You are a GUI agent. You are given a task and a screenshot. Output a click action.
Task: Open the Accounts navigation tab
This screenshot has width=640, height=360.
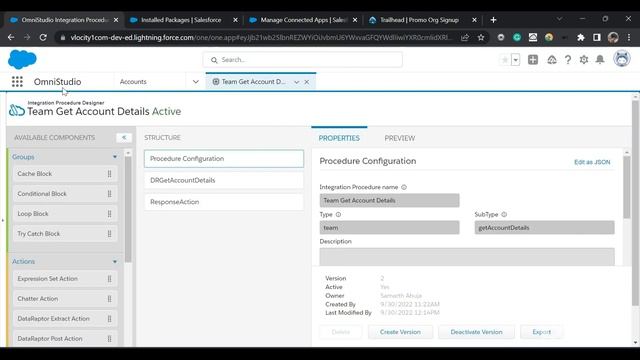[x=133, y=82]
